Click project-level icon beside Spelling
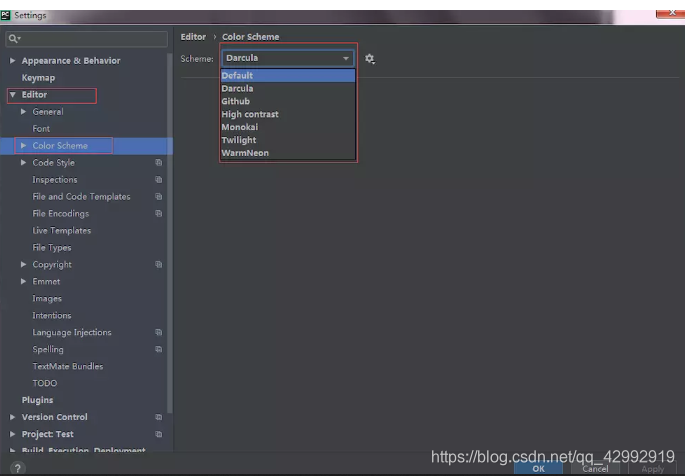 point(159,349)
